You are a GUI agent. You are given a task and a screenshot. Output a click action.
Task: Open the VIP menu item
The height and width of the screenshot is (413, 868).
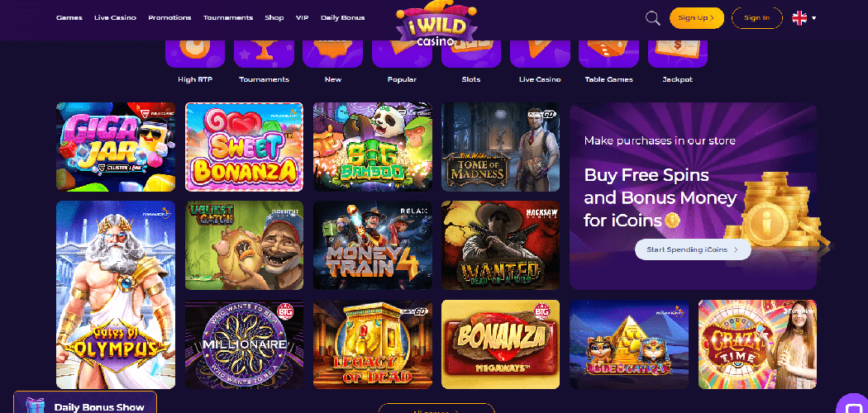(x=303, y=17)
